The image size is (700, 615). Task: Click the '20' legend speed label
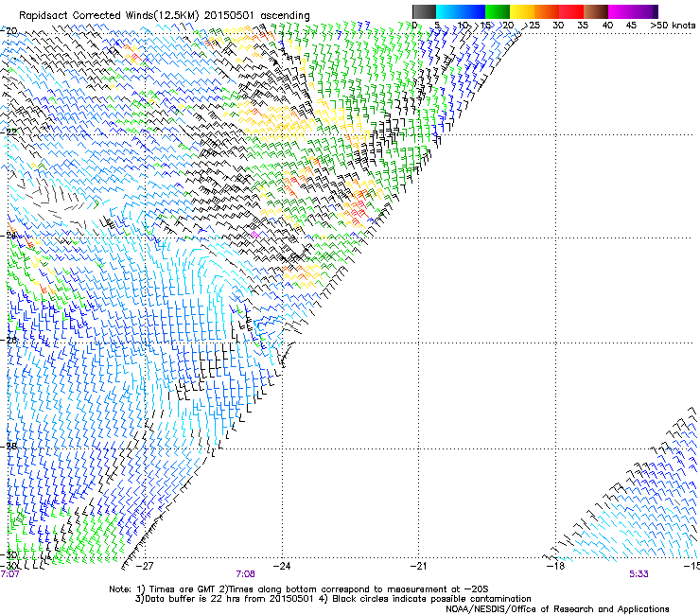[509, 26]
